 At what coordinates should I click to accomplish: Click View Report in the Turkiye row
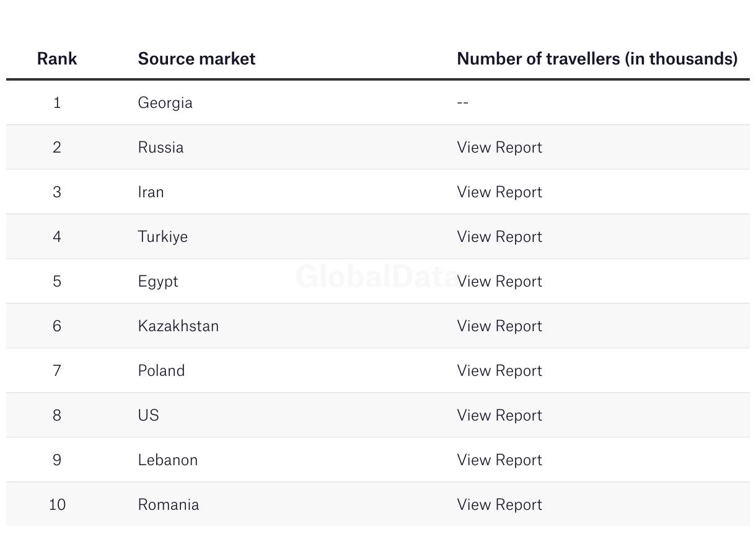click(499, 236)
